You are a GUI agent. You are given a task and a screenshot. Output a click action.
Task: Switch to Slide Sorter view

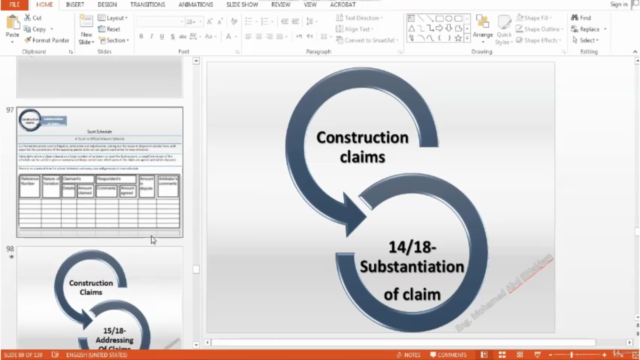(x=502, y=355)
